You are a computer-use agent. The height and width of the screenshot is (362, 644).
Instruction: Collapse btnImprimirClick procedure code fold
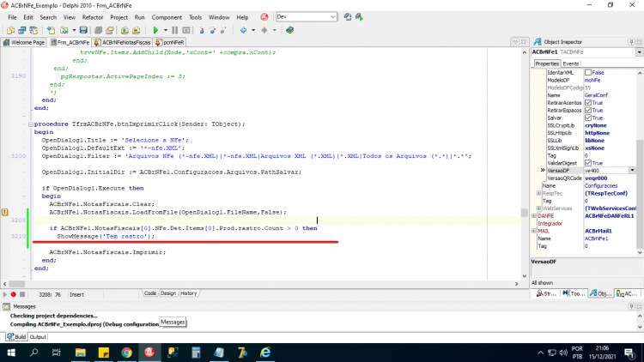(x=30, y=124)
